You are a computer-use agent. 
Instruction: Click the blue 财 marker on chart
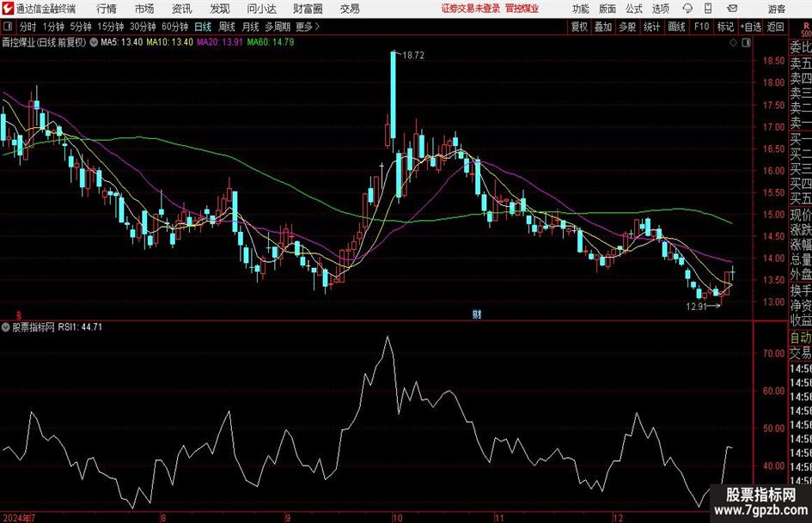click(x=477, y=314)
